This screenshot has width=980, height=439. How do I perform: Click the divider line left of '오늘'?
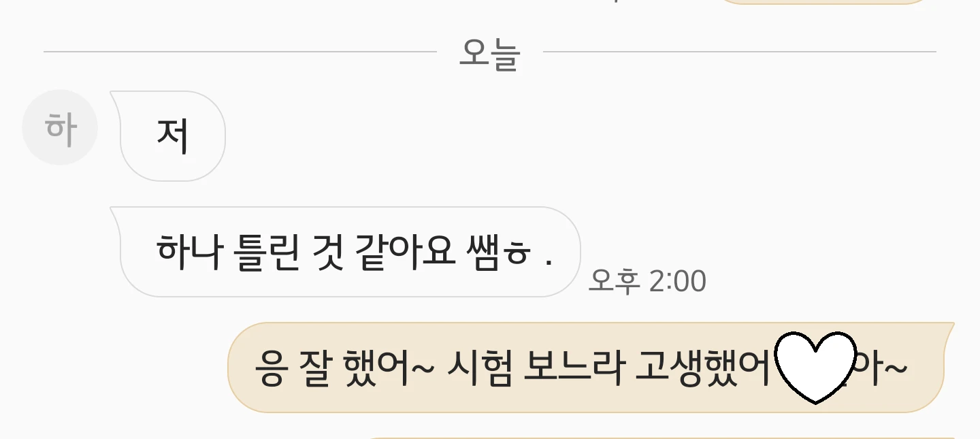tap(240, 52)
